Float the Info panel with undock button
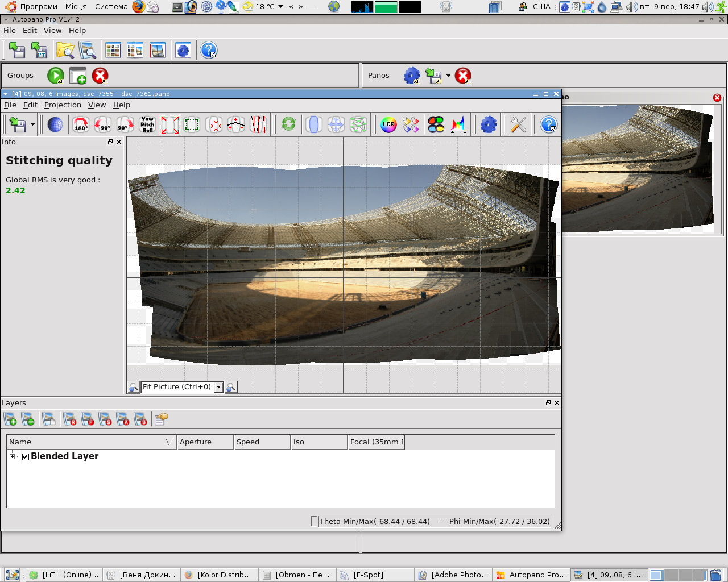728x582 pixels. click(x=110, y=142)
